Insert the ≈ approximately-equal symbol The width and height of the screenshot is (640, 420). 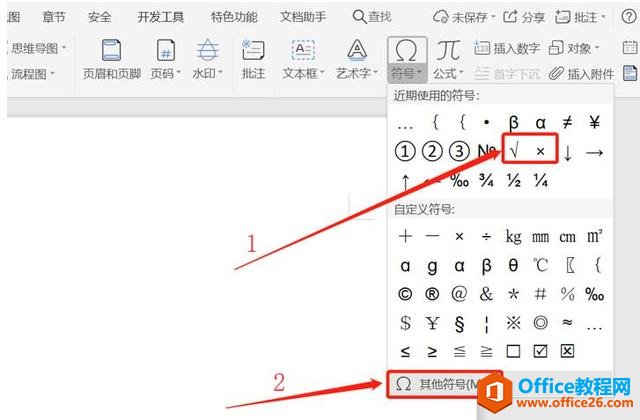point(567,322)
